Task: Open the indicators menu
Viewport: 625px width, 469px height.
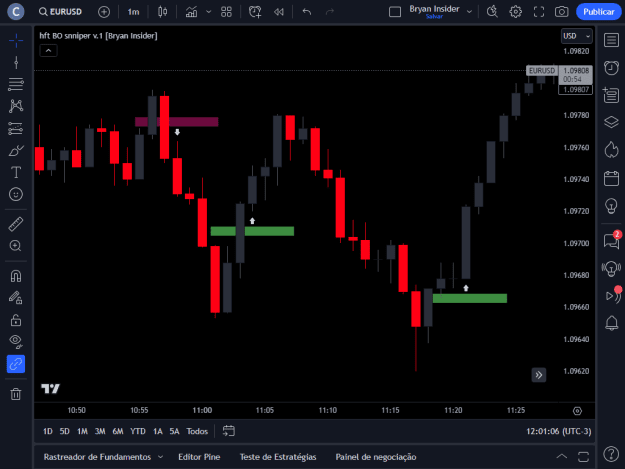Action: pos(192,12)
